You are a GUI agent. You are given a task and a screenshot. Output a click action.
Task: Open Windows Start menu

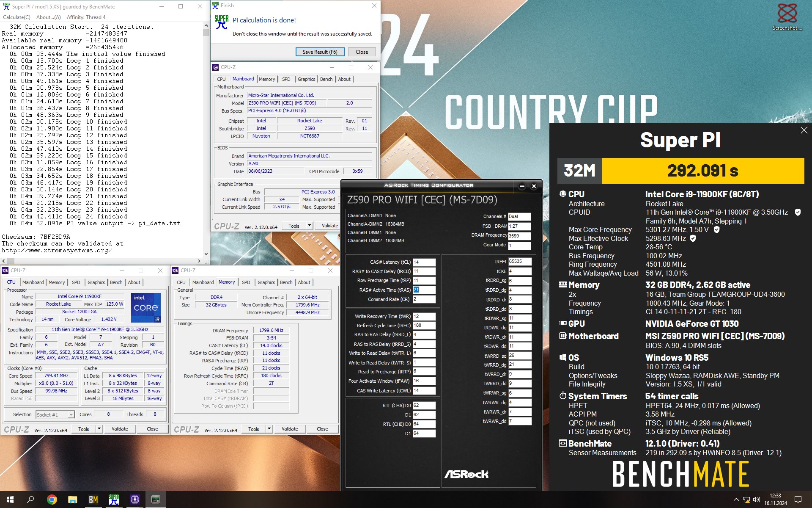(x=10, y=500)
